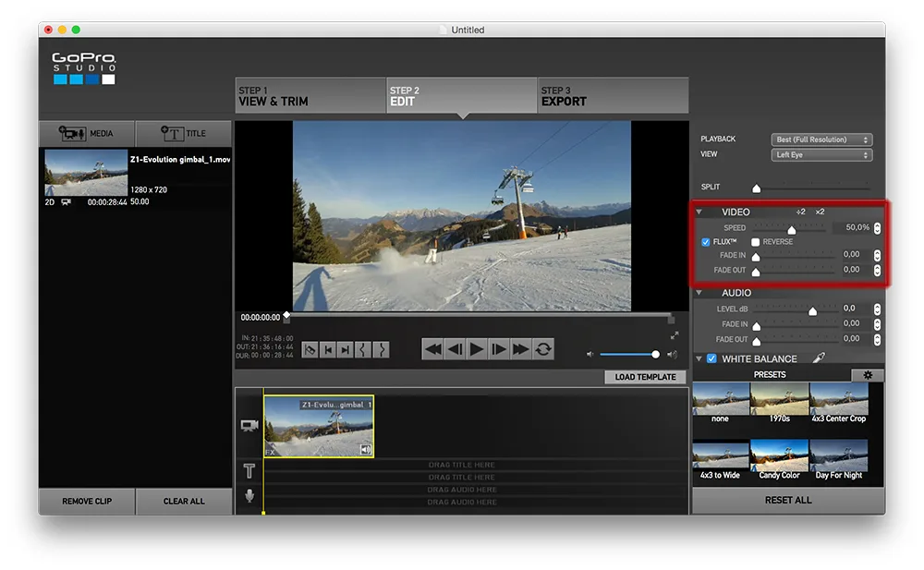Go to Step 1 View & Trim

(x=310, y=95)
